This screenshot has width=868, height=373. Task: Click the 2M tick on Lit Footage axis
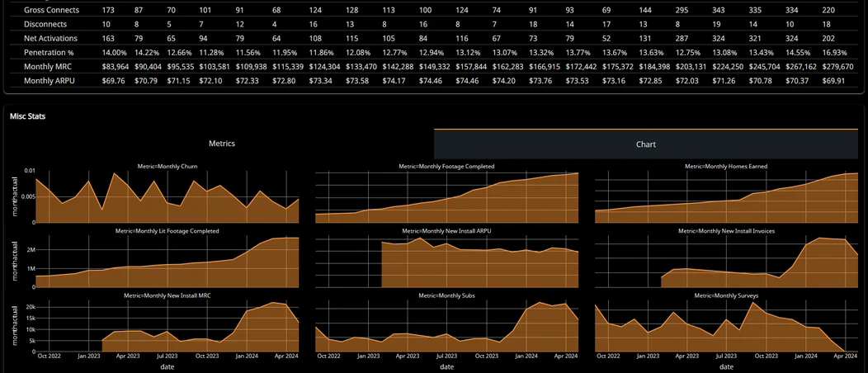pos(31,249)
